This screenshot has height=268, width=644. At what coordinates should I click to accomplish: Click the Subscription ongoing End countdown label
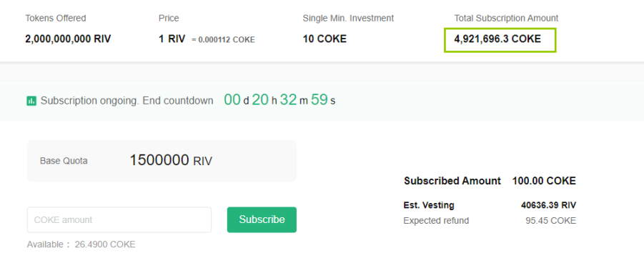click(127, 101)
